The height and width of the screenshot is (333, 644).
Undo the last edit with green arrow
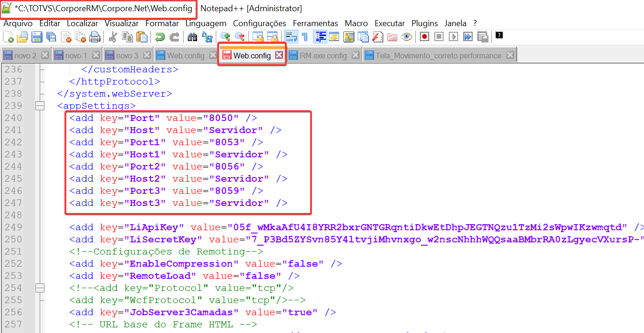pos(160,36)
